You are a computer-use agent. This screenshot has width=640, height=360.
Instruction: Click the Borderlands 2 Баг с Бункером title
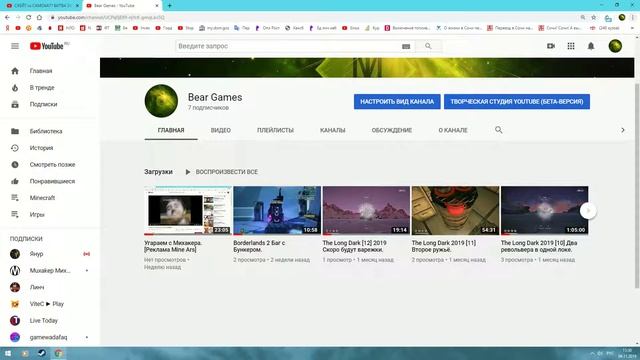pyautogui.click(x=259, y=246)
